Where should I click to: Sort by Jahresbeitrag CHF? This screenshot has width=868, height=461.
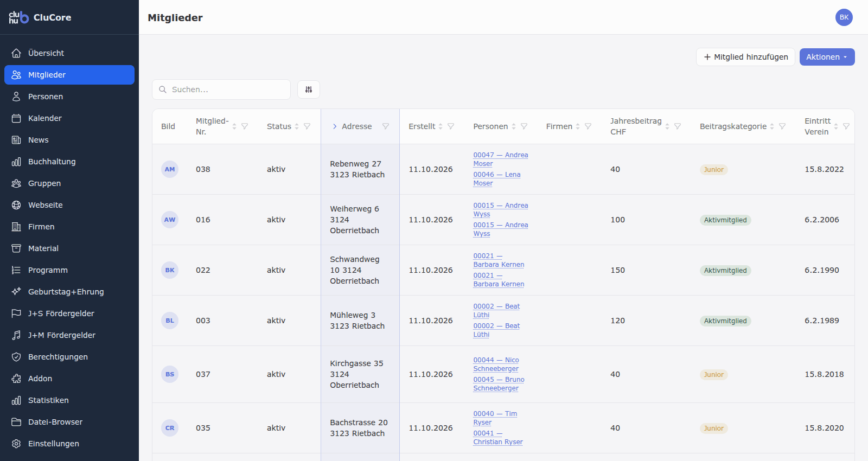pyautogui.click(x=667, y=126)
